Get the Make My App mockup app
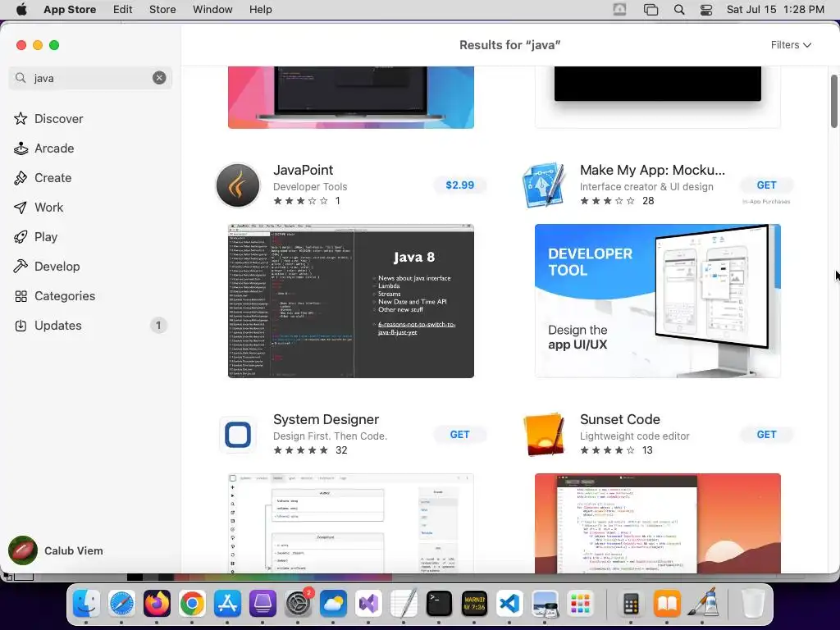The image size is (840, 630). 766,185
